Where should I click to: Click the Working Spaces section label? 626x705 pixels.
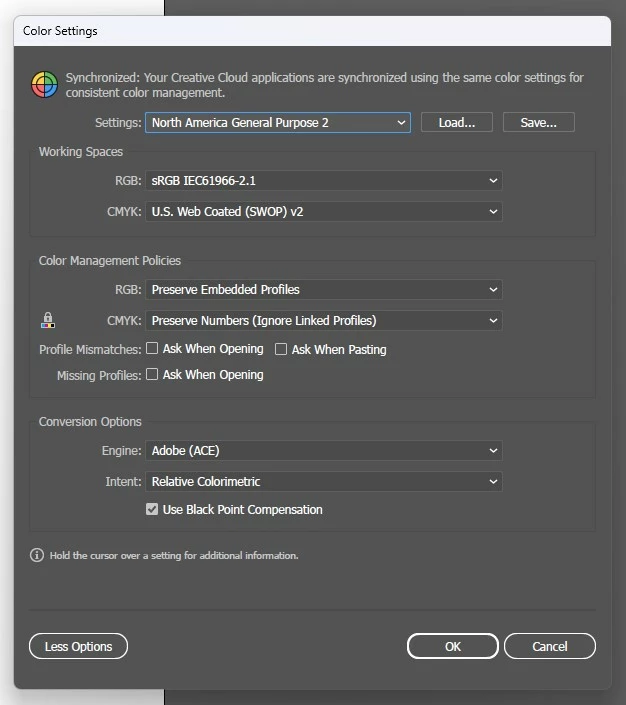80,152
